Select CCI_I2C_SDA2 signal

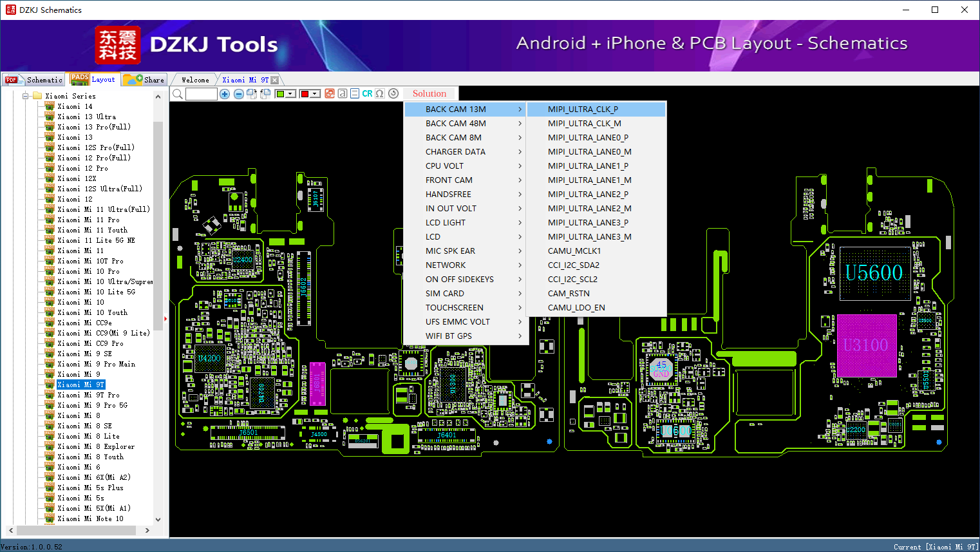tap(596, 265)
